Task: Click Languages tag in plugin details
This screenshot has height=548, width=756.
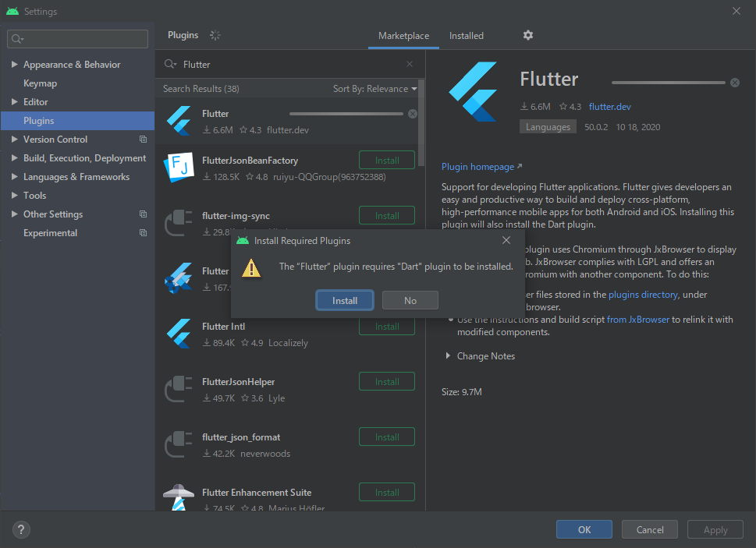Action: pyautogui.click(x=548, y=127)
